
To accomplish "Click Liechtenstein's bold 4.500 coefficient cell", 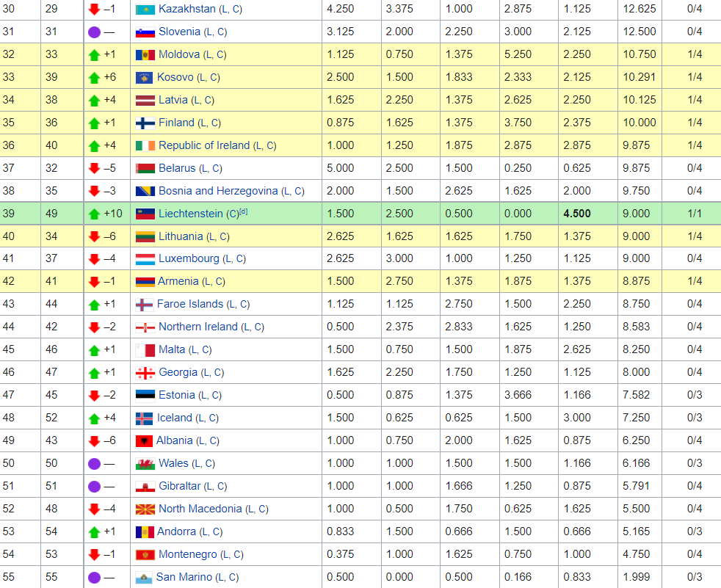I will coord(576,214).
